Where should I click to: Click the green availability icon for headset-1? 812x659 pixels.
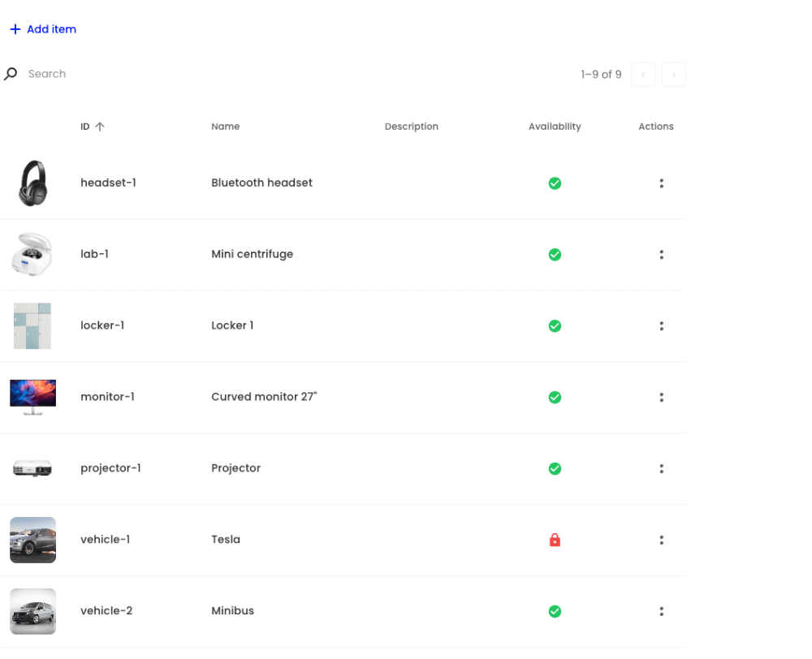point(555,183)
